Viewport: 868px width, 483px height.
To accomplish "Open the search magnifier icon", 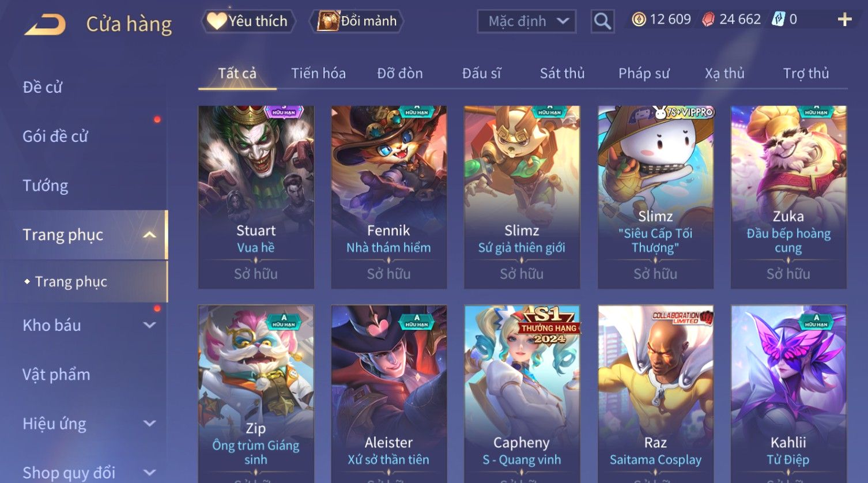I will point(602,21).
